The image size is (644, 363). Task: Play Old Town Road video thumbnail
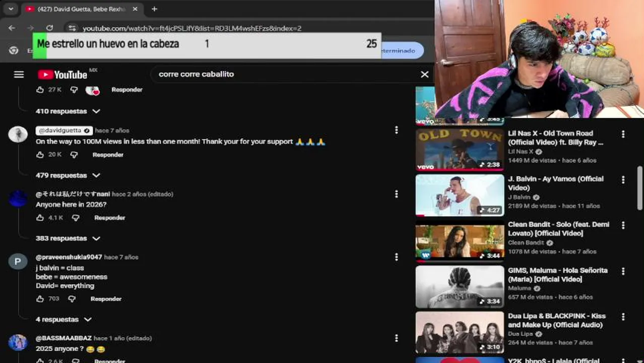coord(460,150)
